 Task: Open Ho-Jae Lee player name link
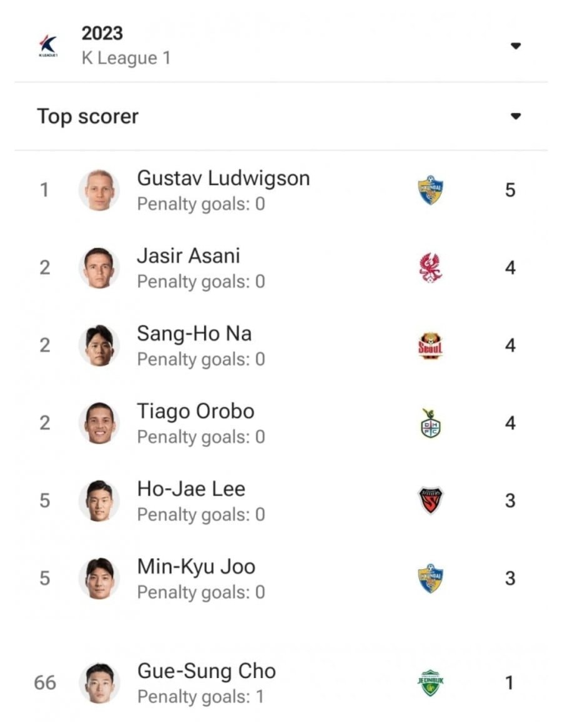[x=190, y=489]
